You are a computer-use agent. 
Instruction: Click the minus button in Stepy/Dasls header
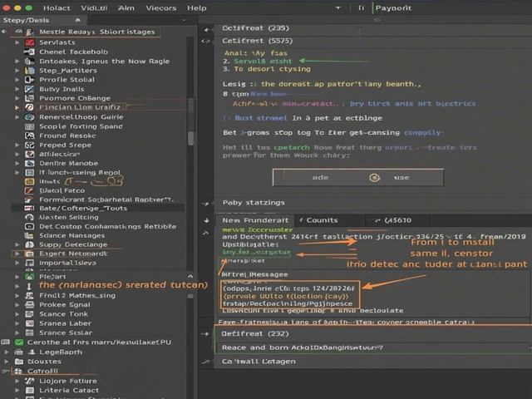[x=184, y=20]
